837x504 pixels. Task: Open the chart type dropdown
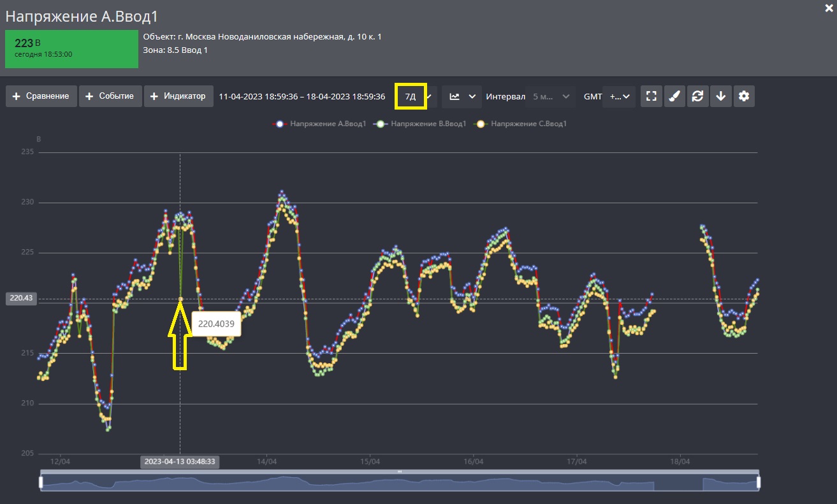[463, 96]
